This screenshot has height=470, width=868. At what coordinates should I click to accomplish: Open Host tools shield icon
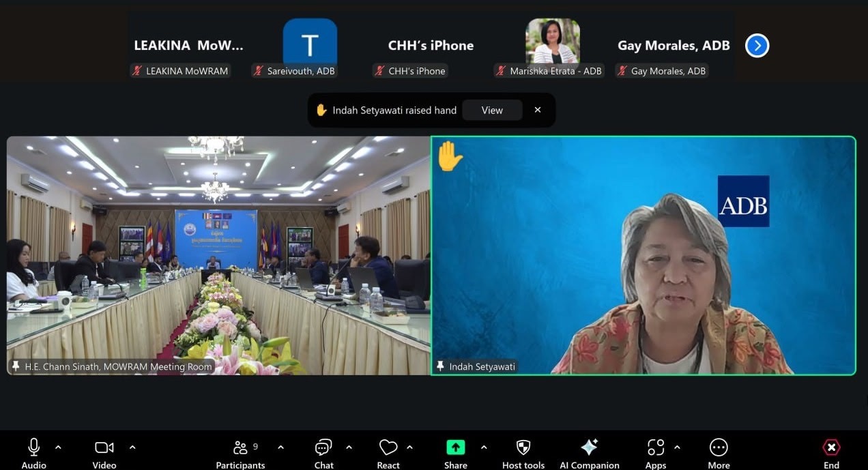523,447
